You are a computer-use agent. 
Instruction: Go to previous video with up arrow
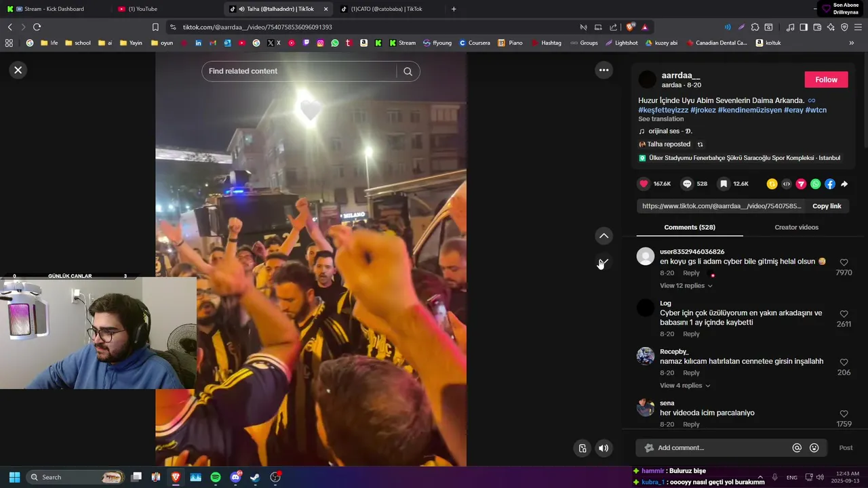tap(604, 236)
